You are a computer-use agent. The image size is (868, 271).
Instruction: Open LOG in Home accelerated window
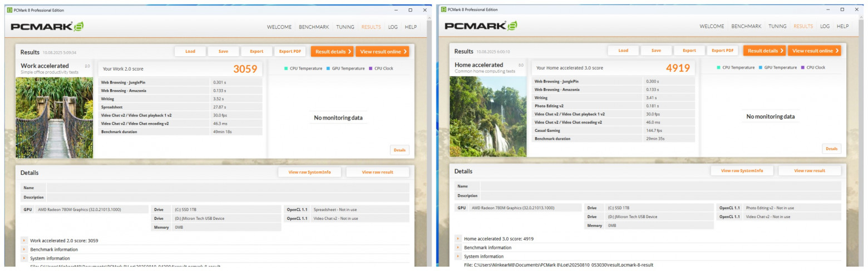pos(825,27)
